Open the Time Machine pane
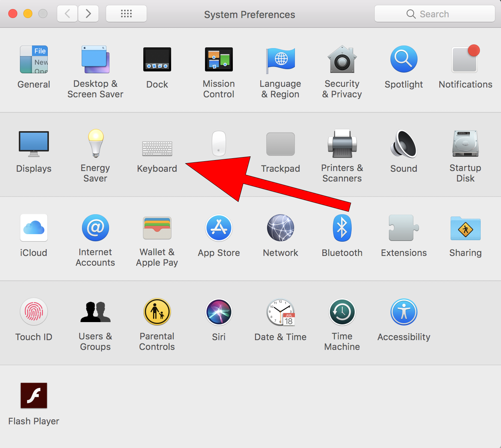The image size is (501, 448). tap(342, 312)
